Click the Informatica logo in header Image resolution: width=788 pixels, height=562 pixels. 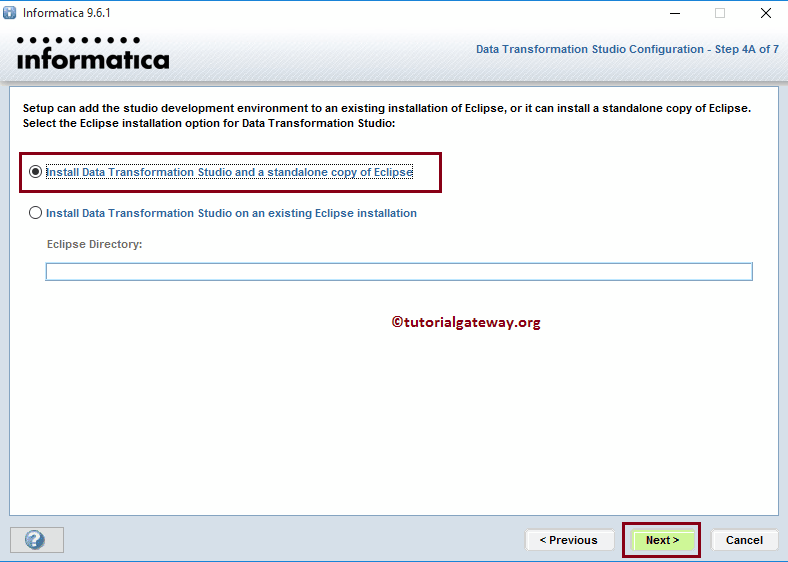pyautogui.click(x=93, y=53)
